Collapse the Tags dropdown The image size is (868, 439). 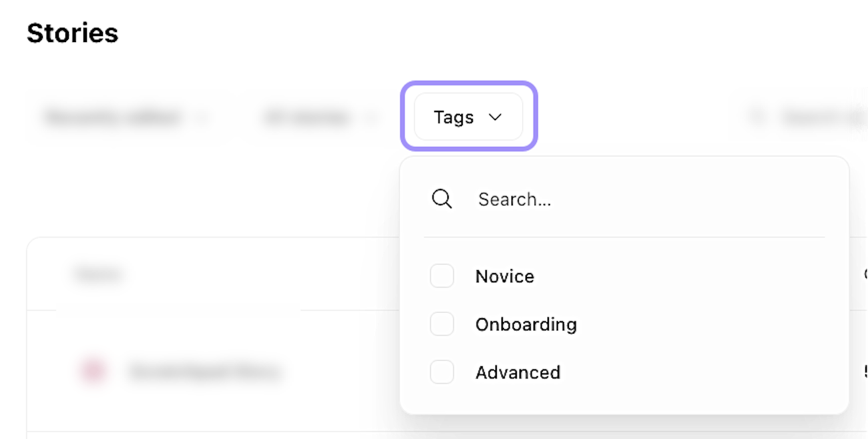click(468, 117)
